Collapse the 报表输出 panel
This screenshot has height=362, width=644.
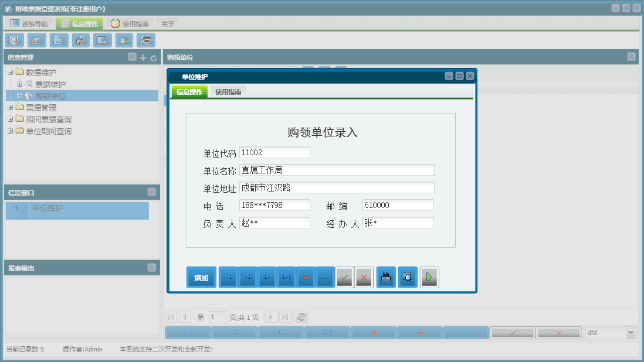point(151,268)
